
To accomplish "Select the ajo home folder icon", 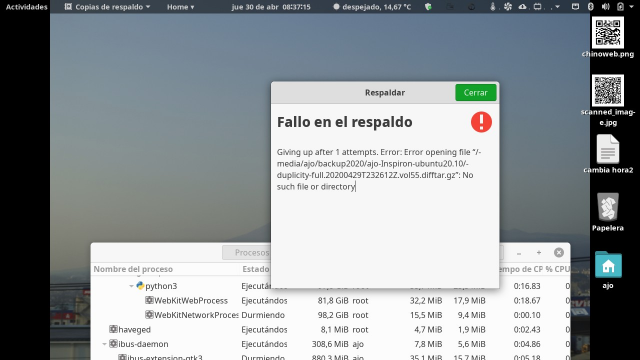I will [x=608, y=270].
